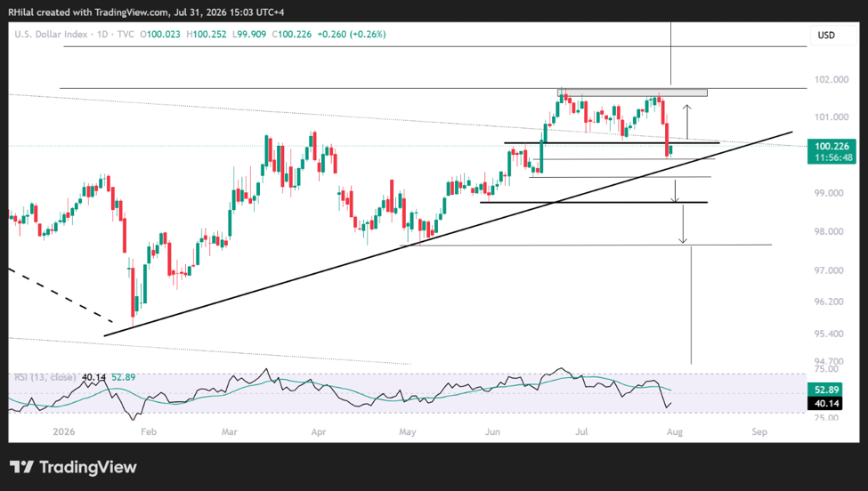The height and width of the screenshot is (491, 868).
Task: Click the TradingView logo at bottom
Action: [x=73, y=467]
